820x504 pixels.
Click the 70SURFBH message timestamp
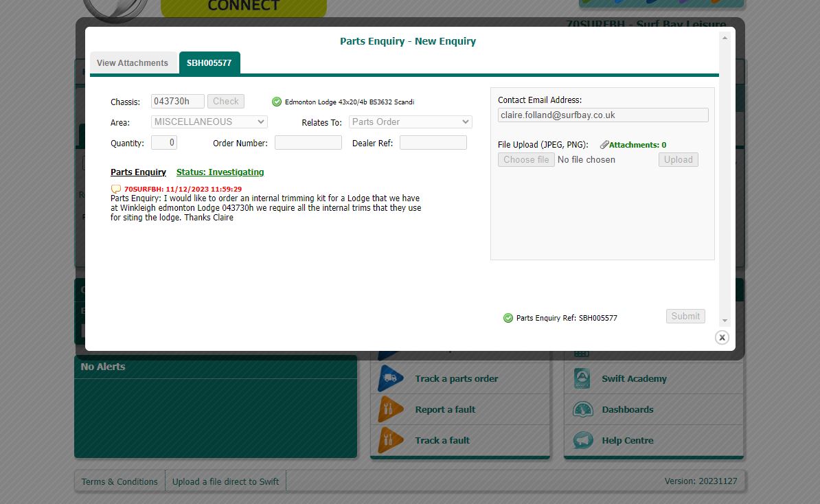183,190
